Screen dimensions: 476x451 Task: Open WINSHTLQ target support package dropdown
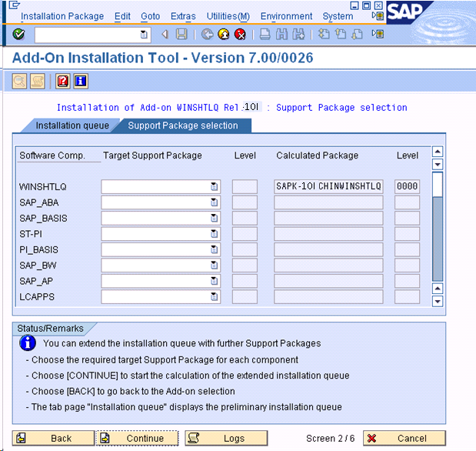[x=214, y=186]
